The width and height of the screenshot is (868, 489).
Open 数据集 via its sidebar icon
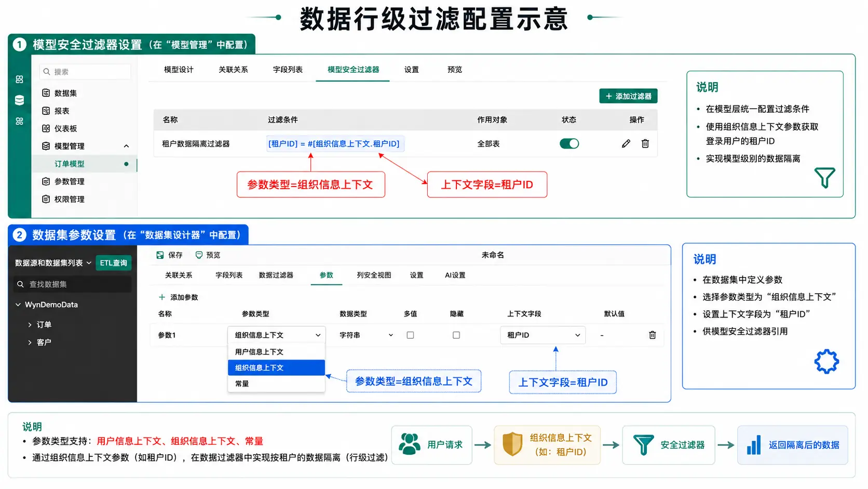coord(46,93)
